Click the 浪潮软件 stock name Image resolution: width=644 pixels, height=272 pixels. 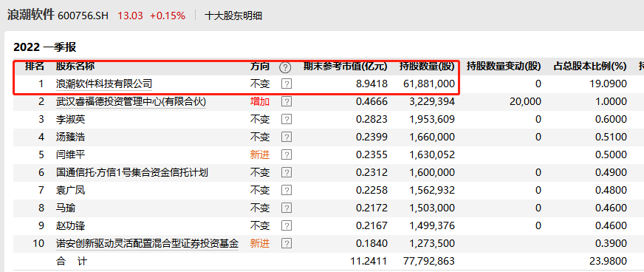(30, 16)
